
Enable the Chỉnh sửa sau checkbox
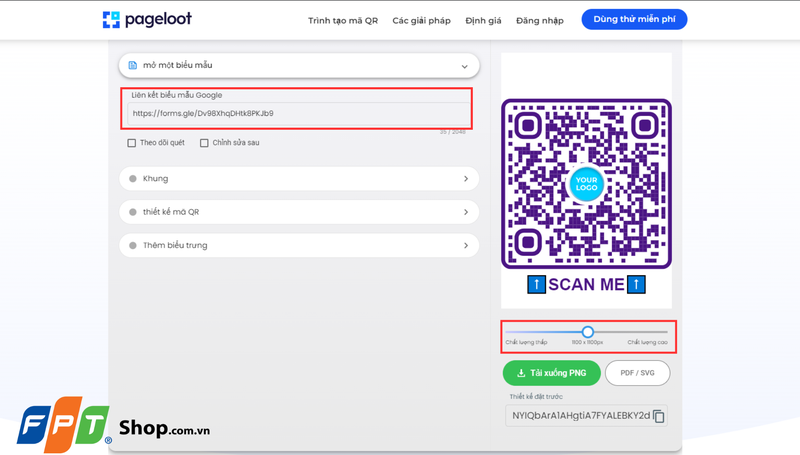click(204, 143)
